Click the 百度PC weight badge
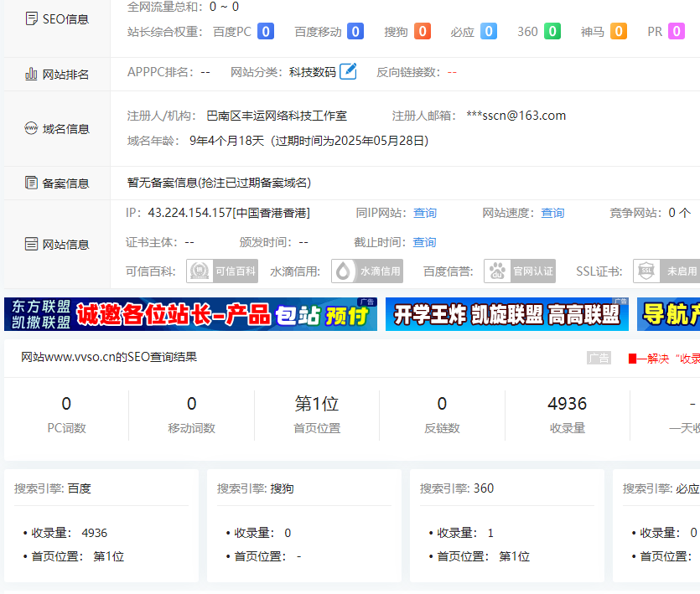Screen dimensions: 700x594 [266, 31]
